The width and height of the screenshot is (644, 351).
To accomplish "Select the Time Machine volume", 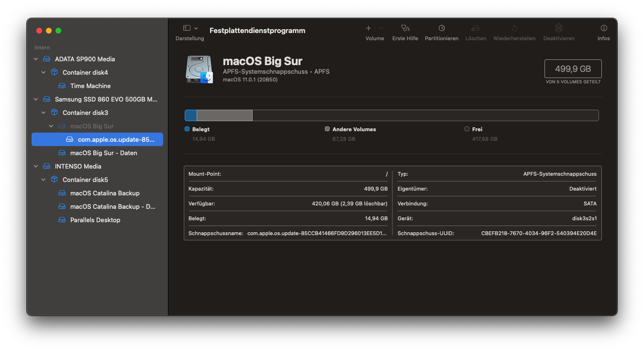I will pos(90,86).
